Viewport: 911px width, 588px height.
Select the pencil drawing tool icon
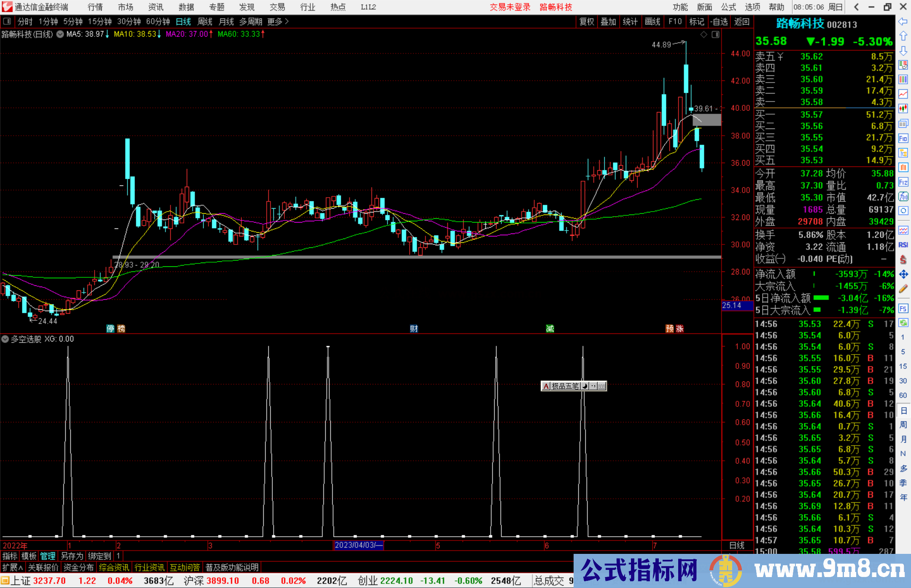click(903, 289)
